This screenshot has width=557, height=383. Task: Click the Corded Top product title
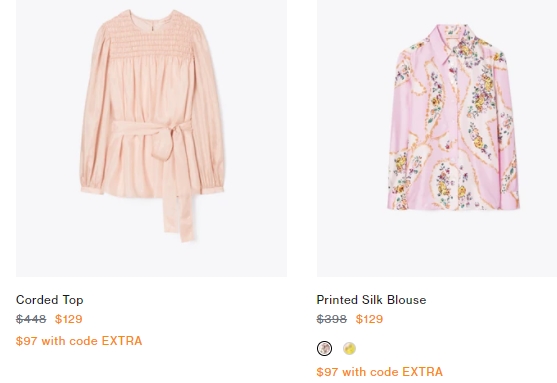(x=50, y=300)
